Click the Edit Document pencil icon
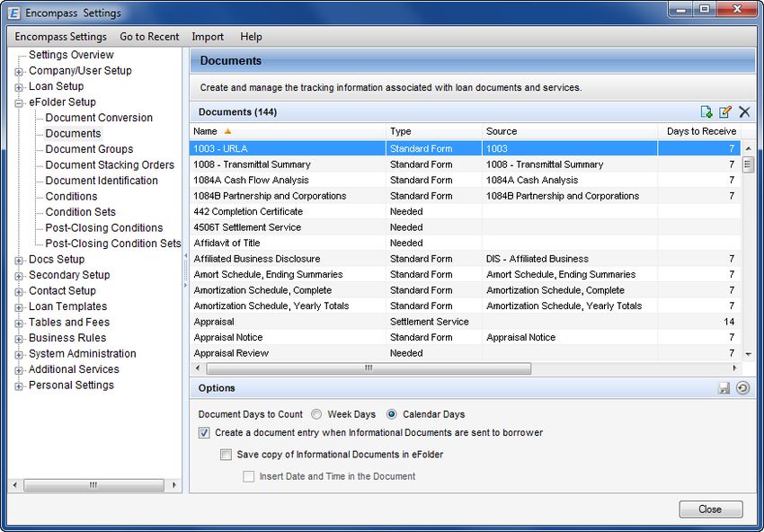Viewport: 764px width, 532px height. coord(725,111)
